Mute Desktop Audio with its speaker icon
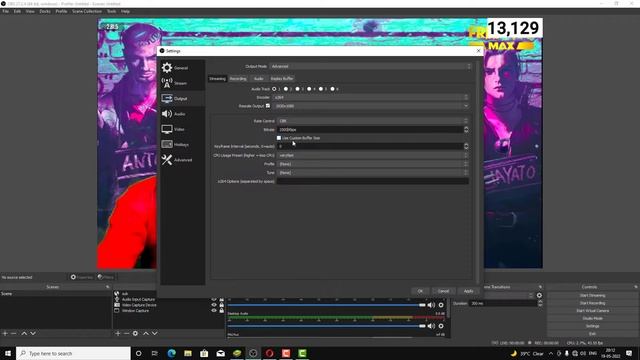Viewport: 640px width, 360px height. point(431,326)
